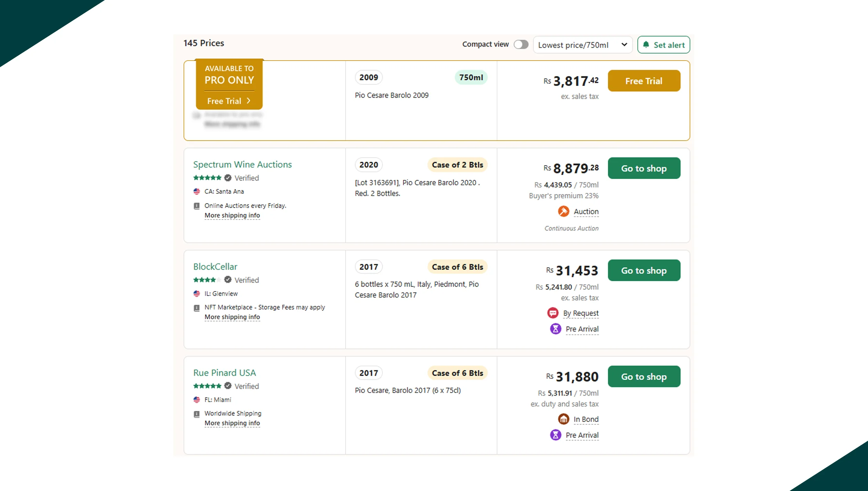Open the Spectrum Wine Auctions store link

click(242, 164)
